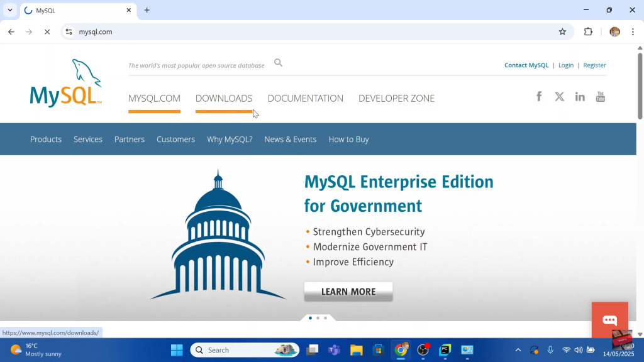The height and width of the screenshot is (362, 644).
Task: Open the weather widget showing 16°C
Action: (x=36, y=350)
